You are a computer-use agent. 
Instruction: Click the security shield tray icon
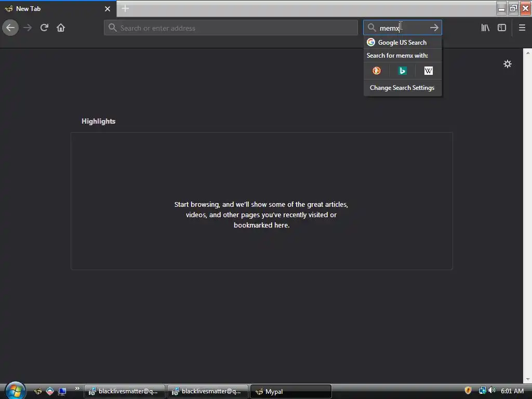(x=468, y=391)
